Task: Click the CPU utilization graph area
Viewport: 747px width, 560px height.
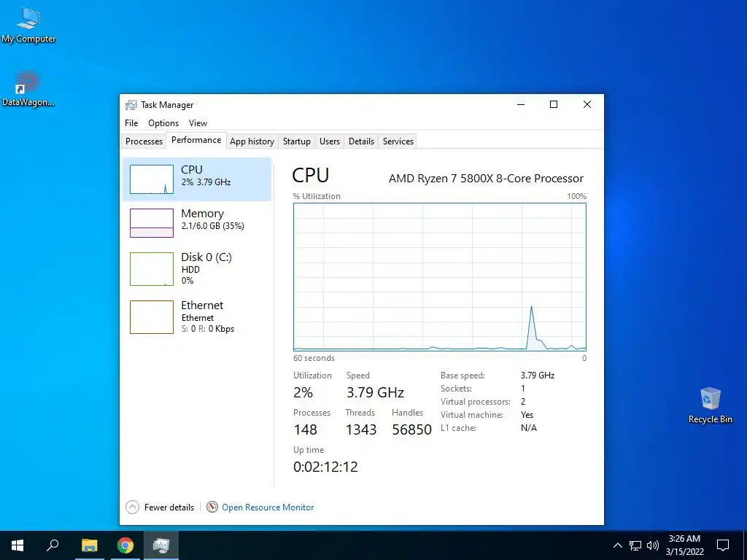Action: tap(440, 277)
